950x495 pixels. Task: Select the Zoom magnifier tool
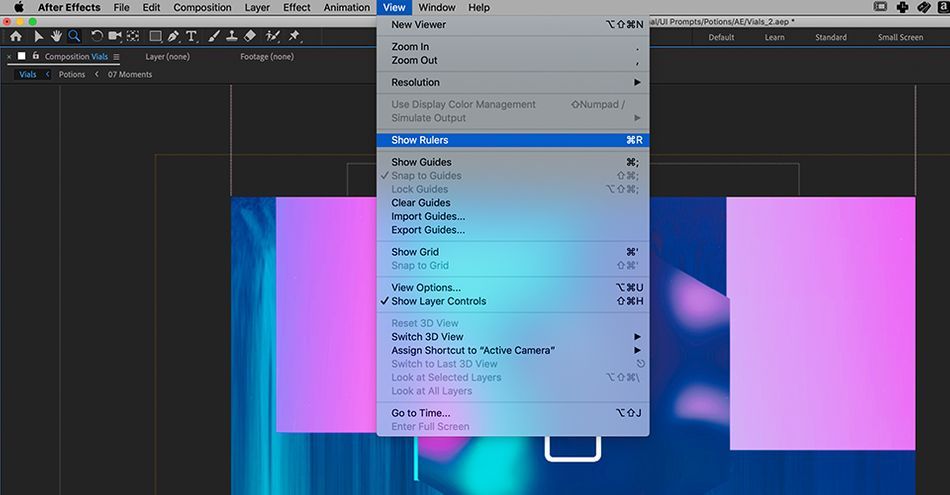coord(74,36)
